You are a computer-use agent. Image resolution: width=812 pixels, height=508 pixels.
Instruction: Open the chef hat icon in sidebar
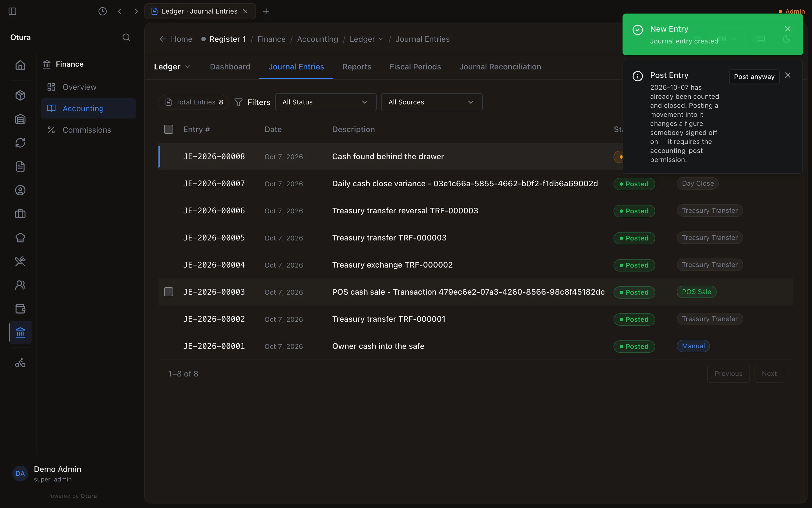click(x=20, y=238)
